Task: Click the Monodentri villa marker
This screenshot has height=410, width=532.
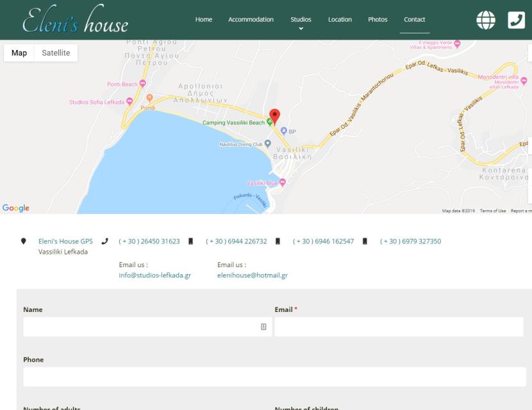Action: 524,81
